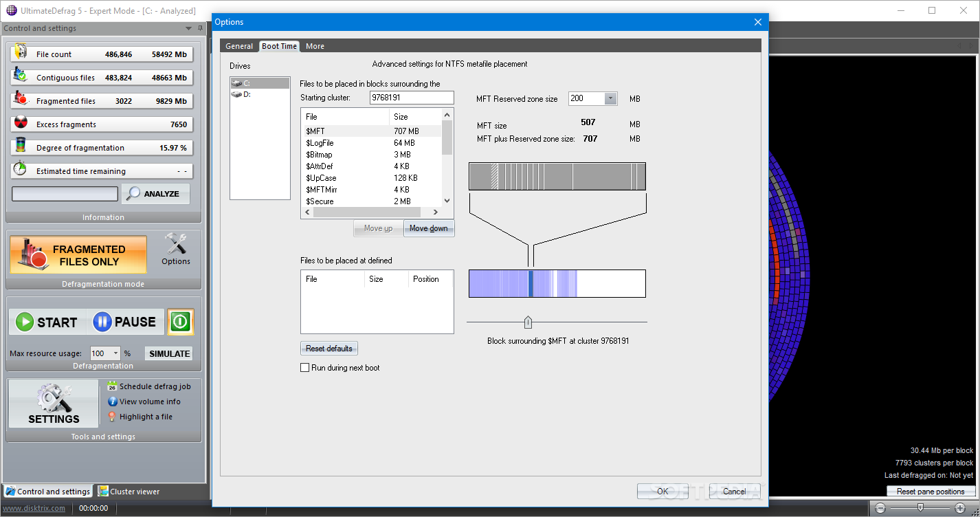Click the Estimated time remaining clock icon
The width and height of the screenshot is (980, 517).
(21, 170)
